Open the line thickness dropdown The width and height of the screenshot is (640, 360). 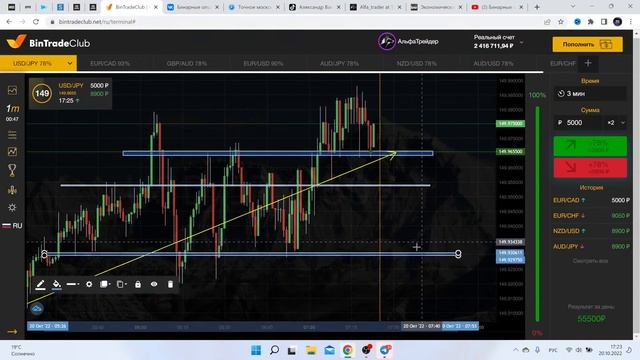tap(73, 284)
